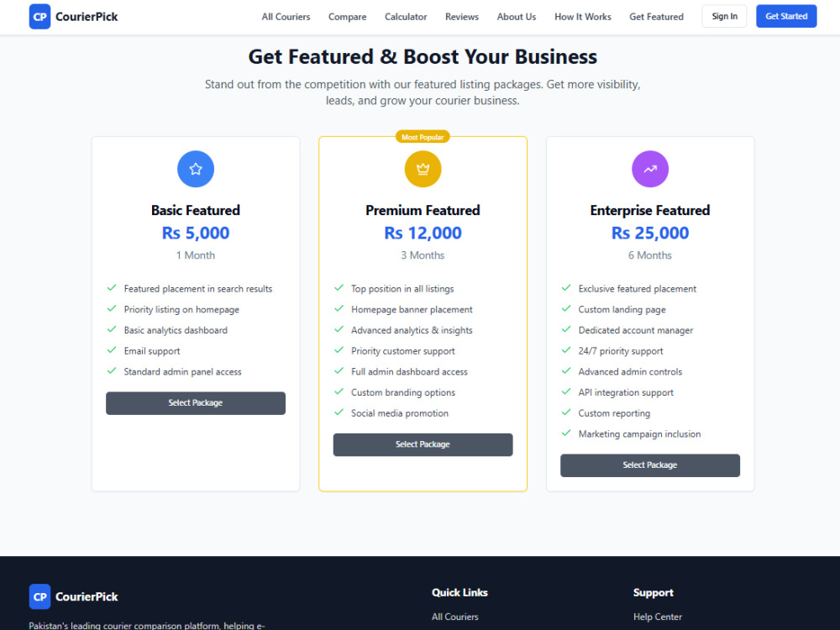Click the Rs 25,000 price
The width and height of the screenshot is (840, 630).
650,233
